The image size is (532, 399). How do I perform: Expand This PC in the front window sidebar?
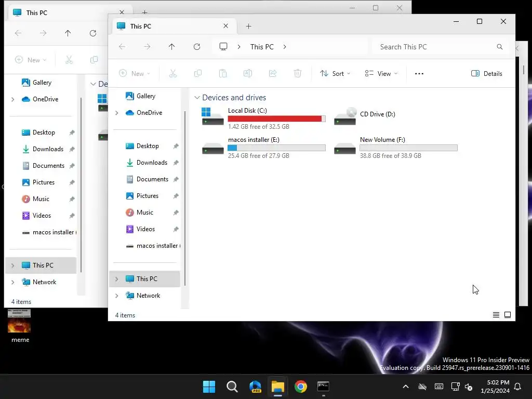(x=117, y=279)
